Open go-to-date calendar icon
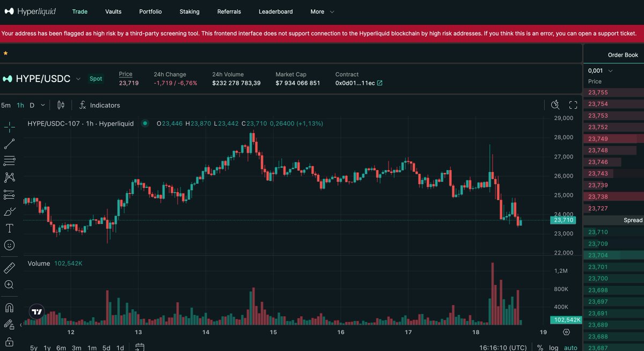Viewport: 644px width, 351px height. click(140, 347)
